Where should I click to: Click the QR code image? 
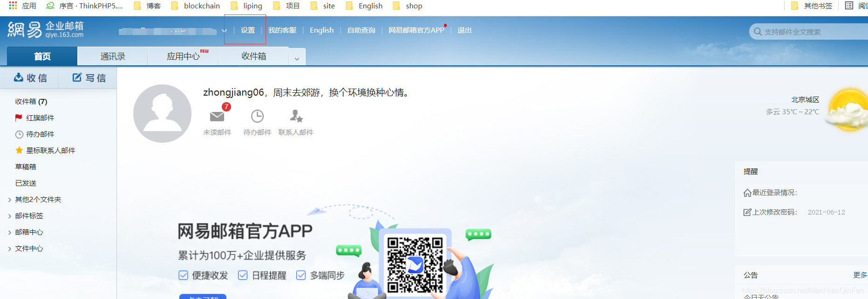[x=415, y=264]
